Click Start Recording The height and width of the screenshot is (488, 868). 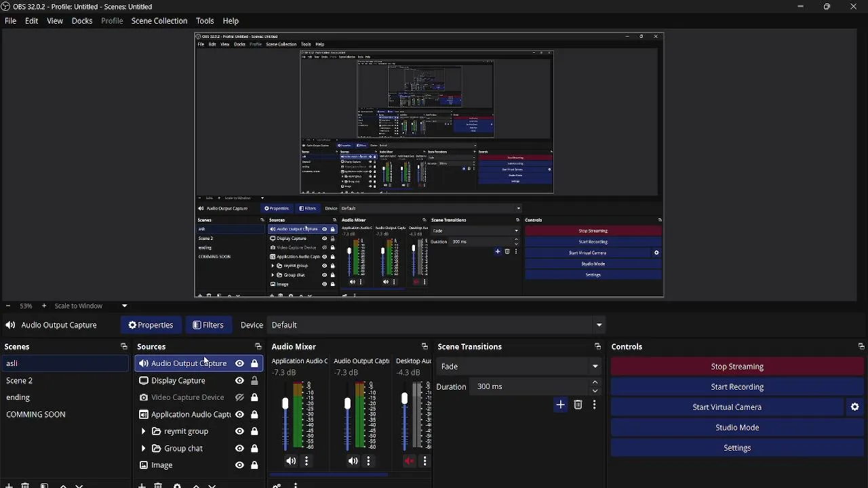pyautogui.click(x=737, y=386)
